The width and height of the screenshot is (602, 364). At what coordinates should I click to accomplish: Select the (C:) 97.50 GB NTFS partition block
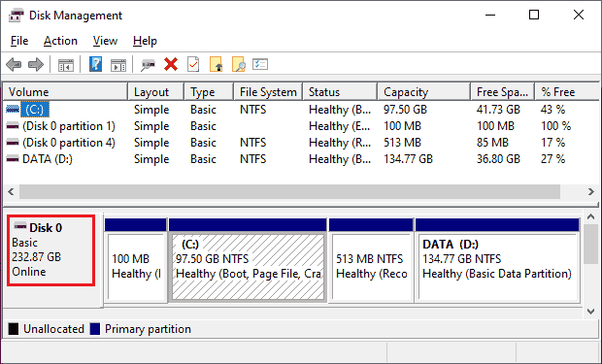[248, 261]
